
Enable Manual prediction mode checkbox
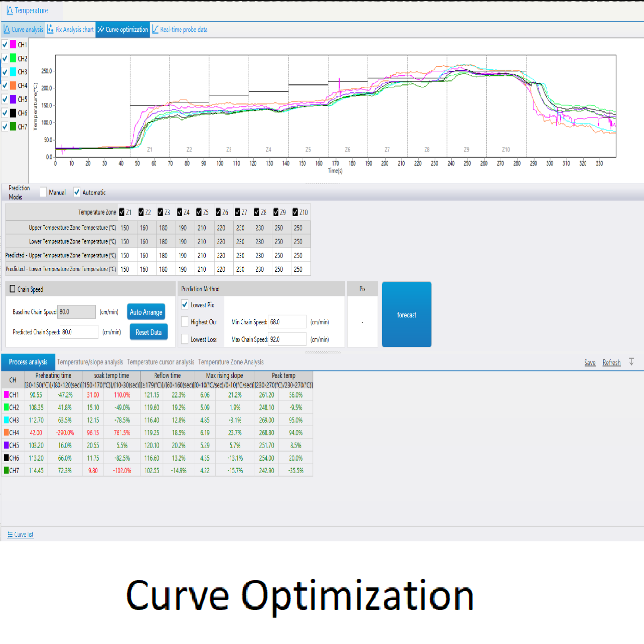coord(43,192)
